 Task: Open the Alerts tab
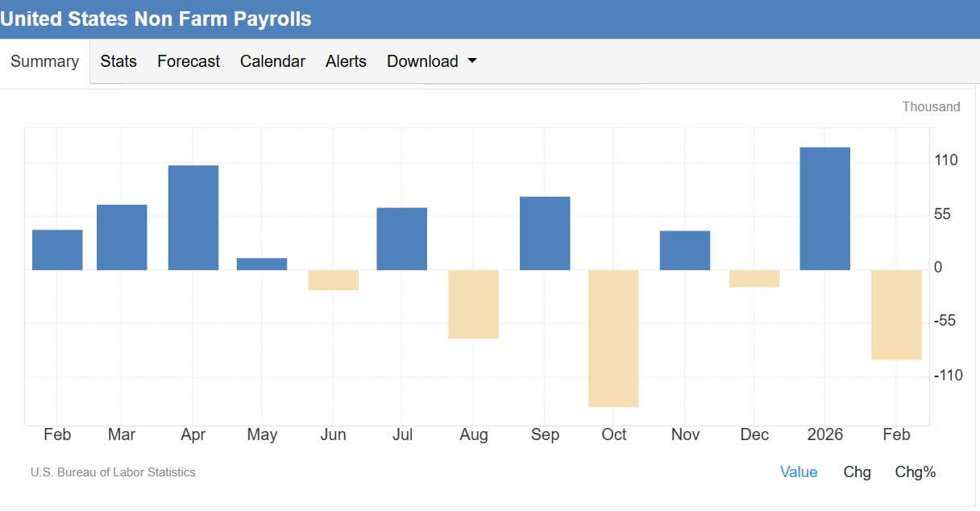346,62
